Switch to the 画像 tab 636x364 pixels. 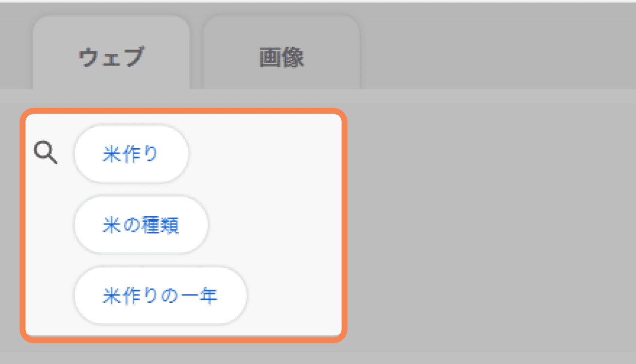click(x=282, y=58)
